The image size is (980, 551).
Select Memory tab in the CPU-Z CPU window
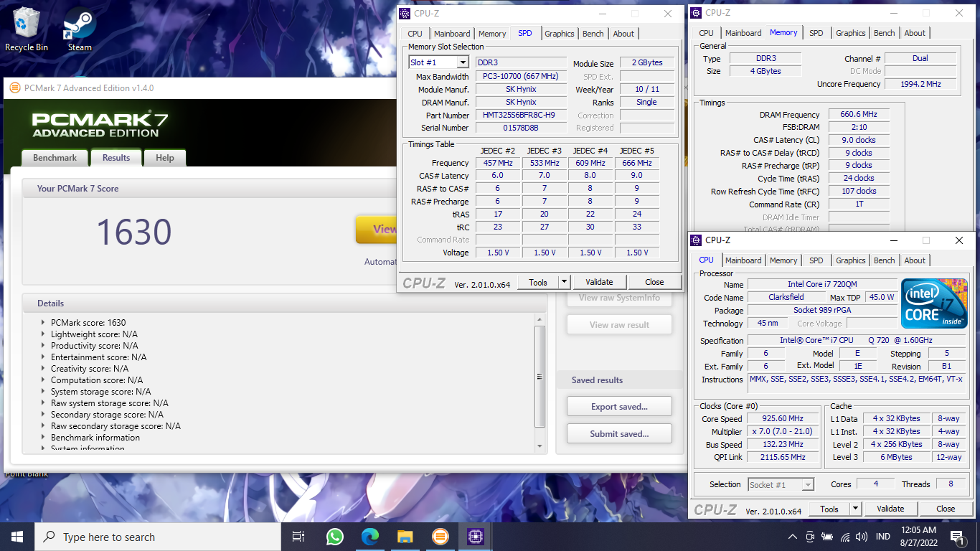coord(783,260)
